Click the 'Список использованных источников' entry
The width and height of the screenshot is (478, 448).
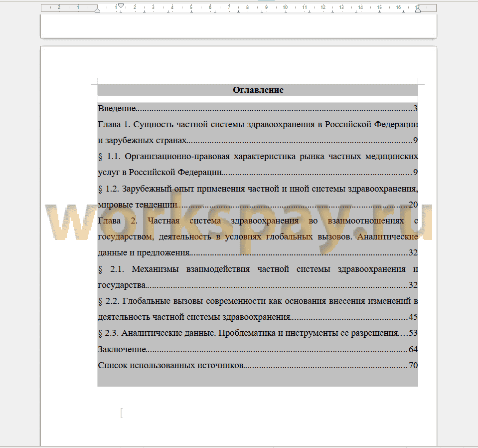(x=258, y=365)
